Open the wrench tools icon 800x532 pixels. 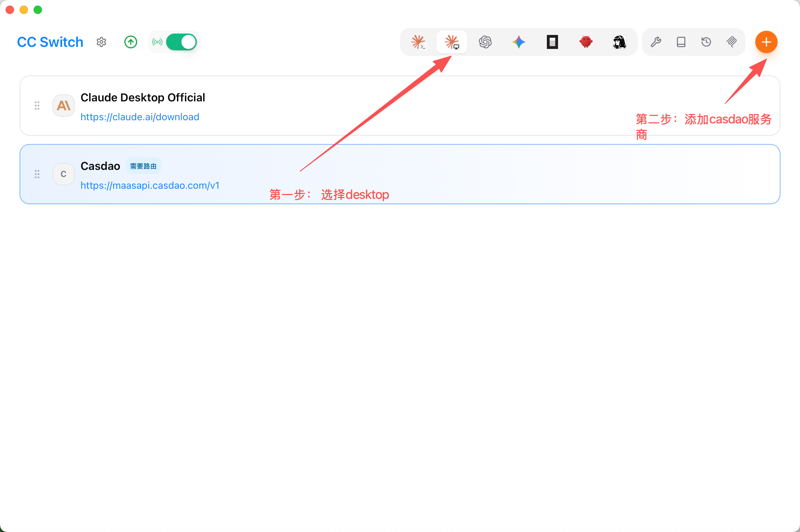coord(656,42)
